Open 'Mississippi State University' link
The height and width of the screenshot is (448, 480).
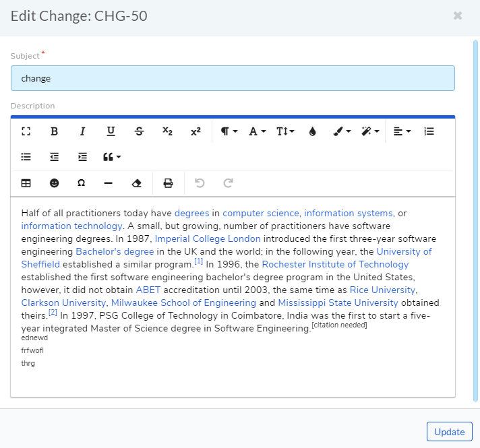pyautogui.click(x=338, y=302)
